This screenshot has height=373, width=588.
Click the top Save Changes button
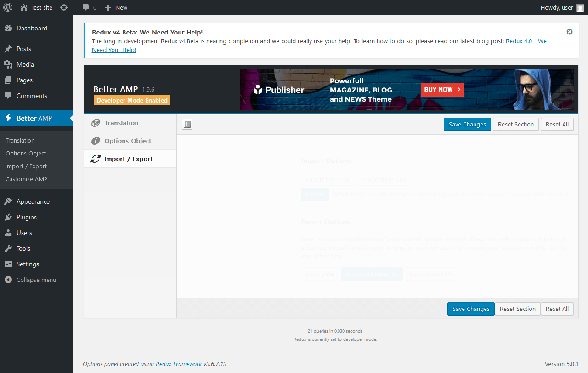click(x=467, y=124)
